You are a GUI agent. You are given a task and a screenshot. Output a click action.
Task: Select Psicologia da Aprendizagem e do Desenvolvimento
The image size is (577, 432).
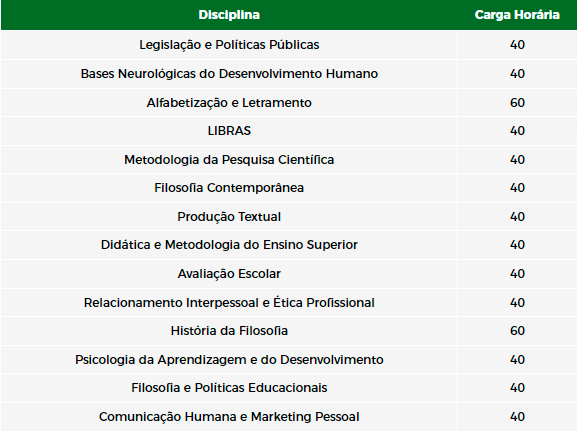(229, 360)
